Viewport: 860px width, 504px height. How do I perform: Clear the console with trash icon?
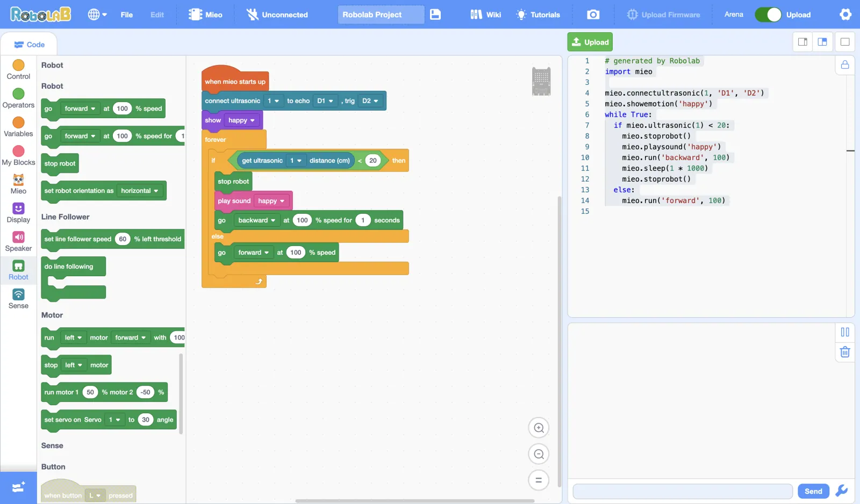pos(845,352)
